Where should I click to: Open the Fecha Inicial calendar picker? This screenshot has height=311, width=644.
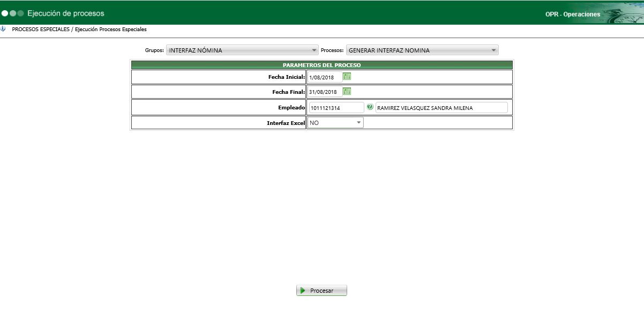click(347, 77)
